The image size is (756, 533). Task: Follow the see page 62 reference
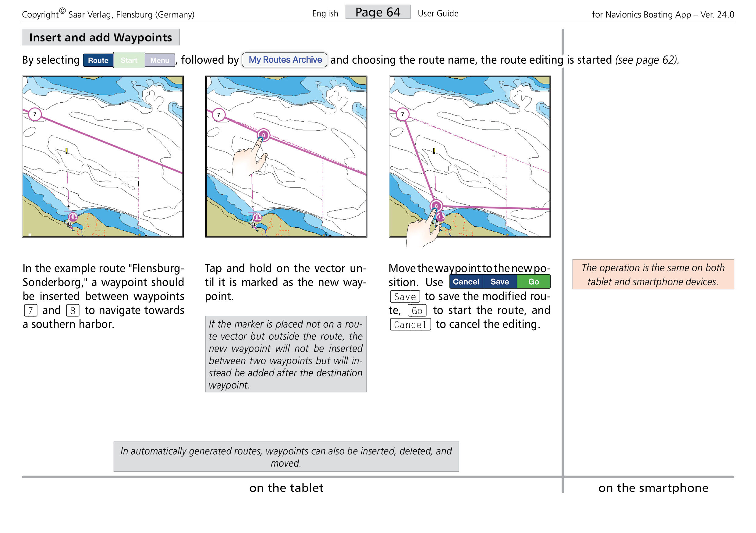(x=646, y=60)
